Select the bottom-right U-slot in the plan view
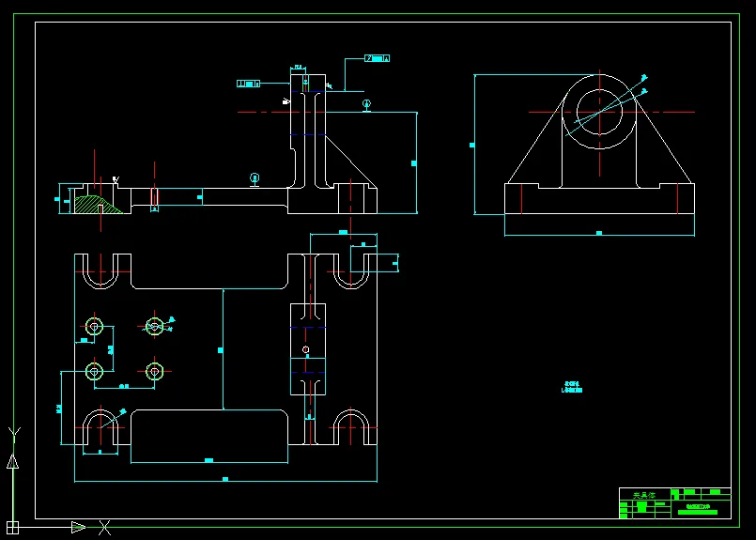The image size is (756, 540). (351, 427)
